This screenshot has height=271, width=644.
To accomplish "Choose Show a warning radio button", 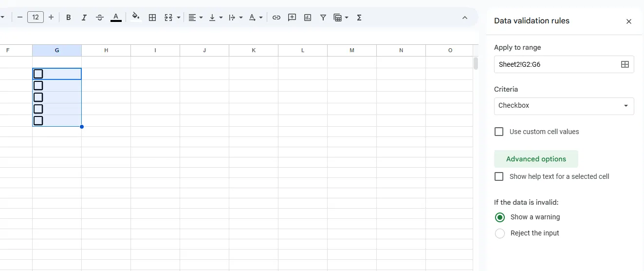I will (500, 217).
